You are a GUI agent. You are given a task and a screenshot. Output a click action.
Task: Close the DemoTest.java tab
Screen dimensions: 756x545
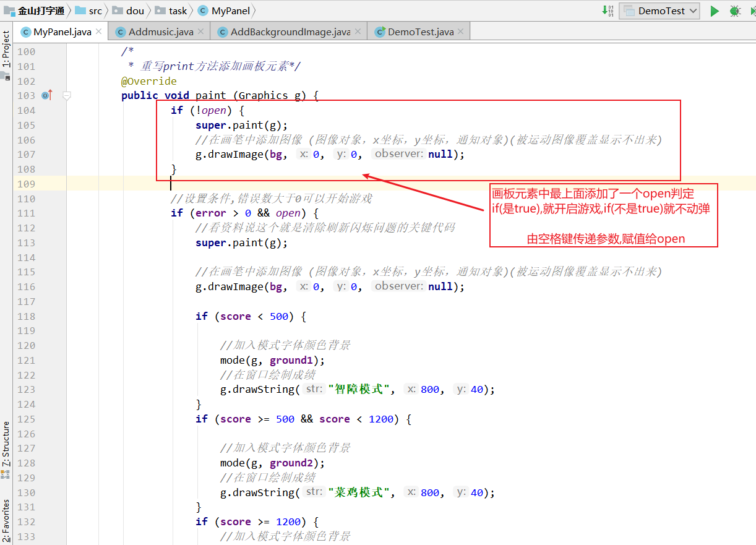[x=462, y=32]
